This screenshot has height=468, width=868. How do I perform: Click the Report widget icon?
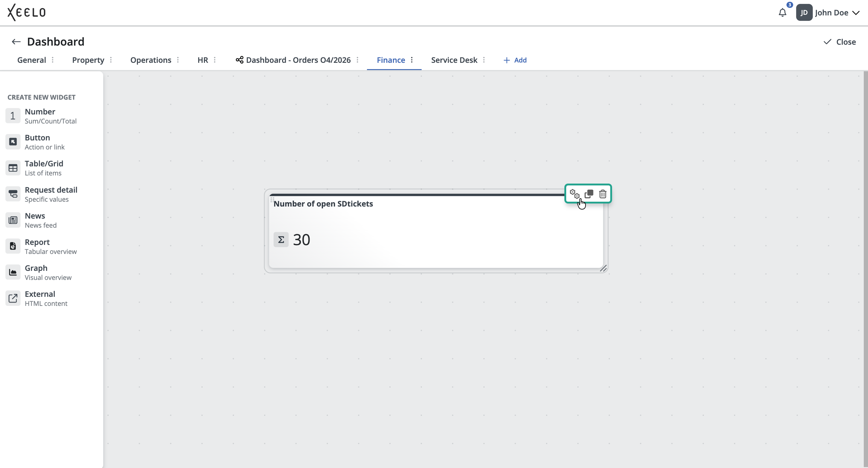point(13,246)
